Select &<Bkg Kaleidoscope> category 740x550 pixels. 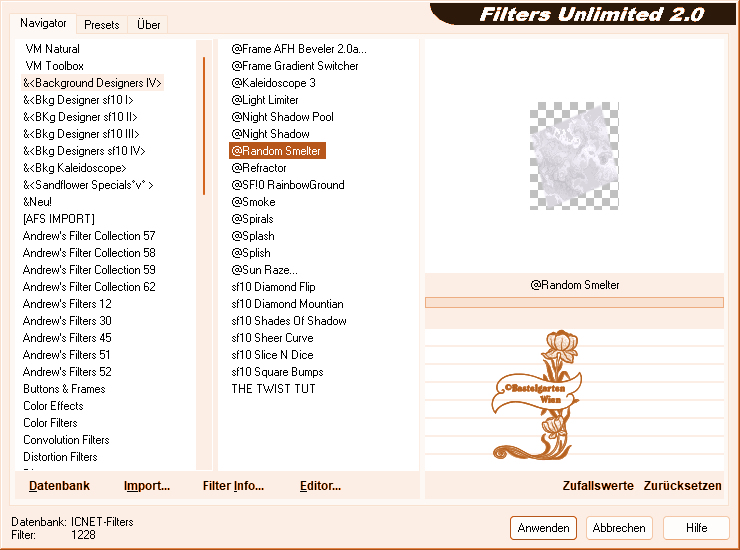click(75, 168)
